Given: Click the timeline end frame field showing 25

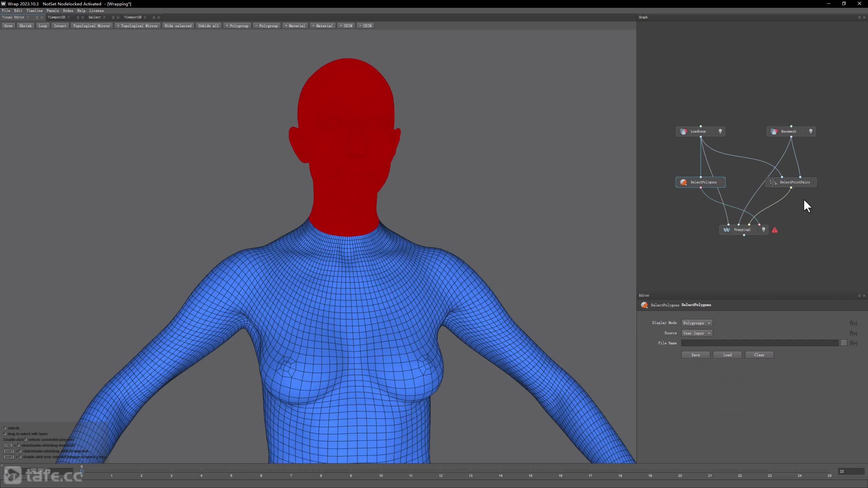Looking at the screenshot, I should pyautogui.click(x=851, y=471).
